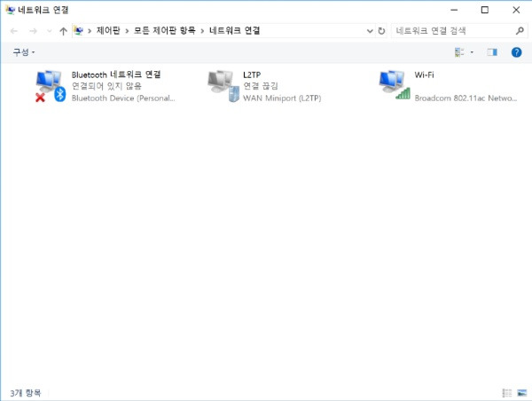Click 'Bluetooth Device (Personal...' device text
532x401 pixels.
[x=123, y=98]
